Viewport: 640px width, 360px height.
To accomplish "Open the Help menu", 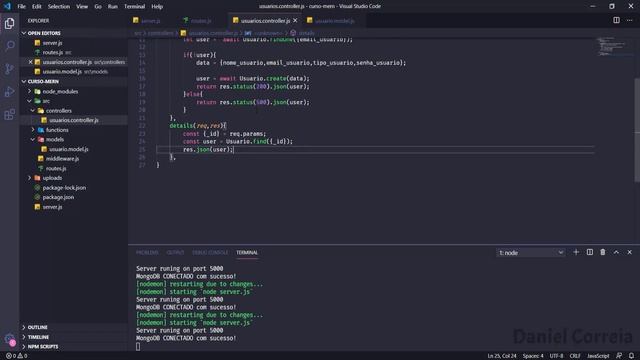I will click(157, 7).
